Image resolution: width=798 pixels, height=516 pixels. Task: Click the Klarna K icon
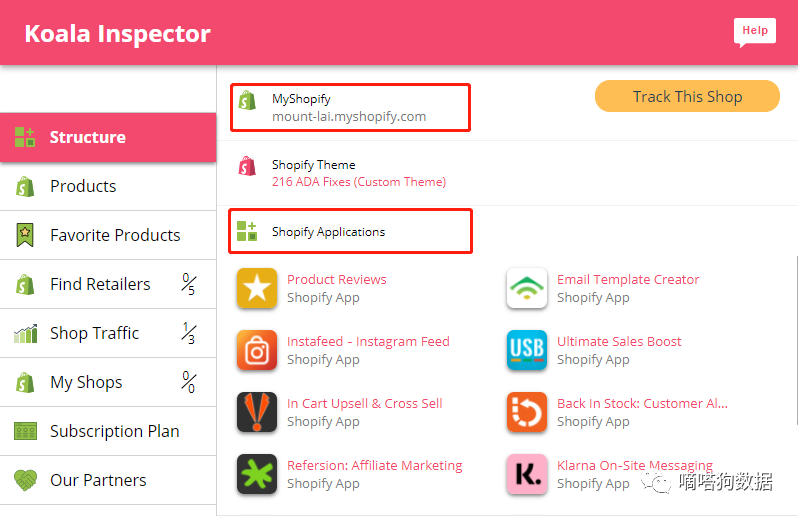point(527,474)
